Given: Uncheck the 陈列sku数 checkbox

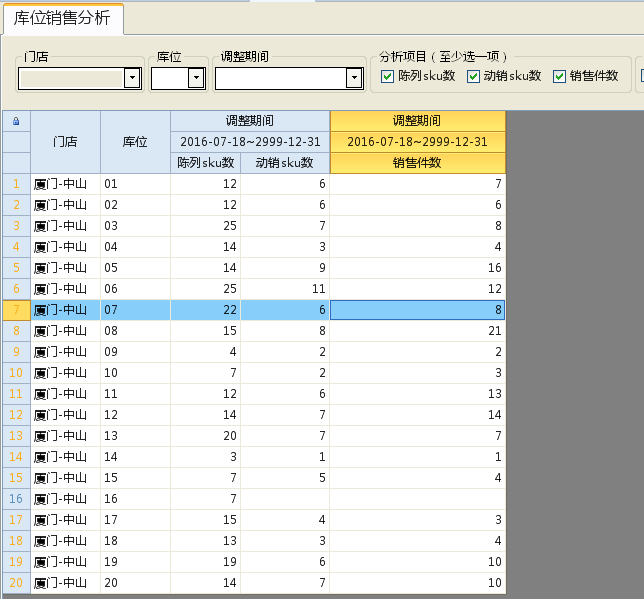Looking at the screenshot, I should [387, 76].
